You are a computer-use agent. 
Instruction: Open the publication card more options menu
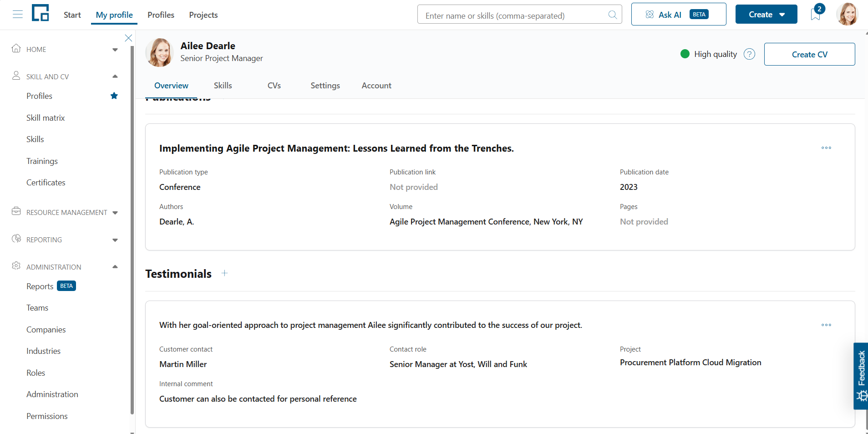point(826,148)
